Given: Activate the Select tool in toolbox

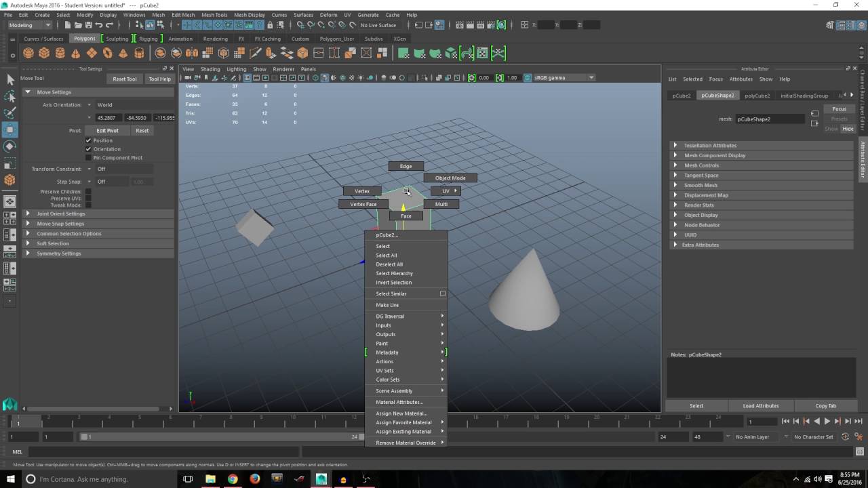Looking at the screenshot, I should point(10,80).
